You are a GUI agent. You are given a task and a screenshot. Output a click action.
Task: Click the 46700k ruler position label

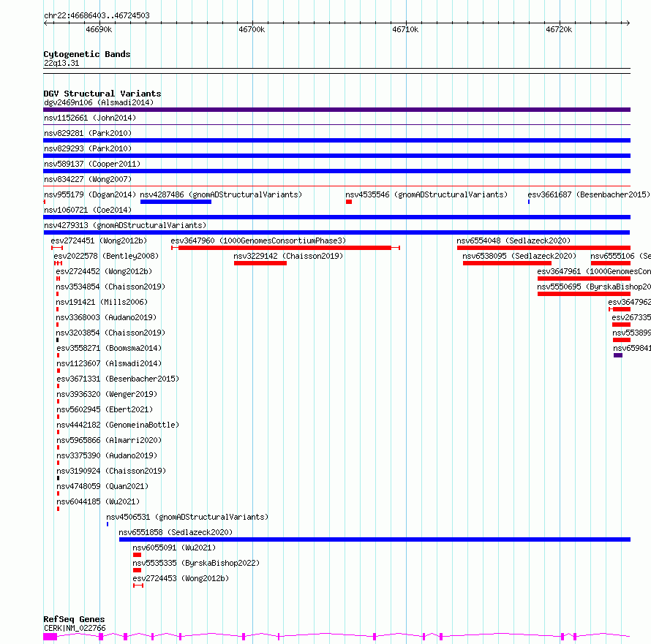point(252,29)
